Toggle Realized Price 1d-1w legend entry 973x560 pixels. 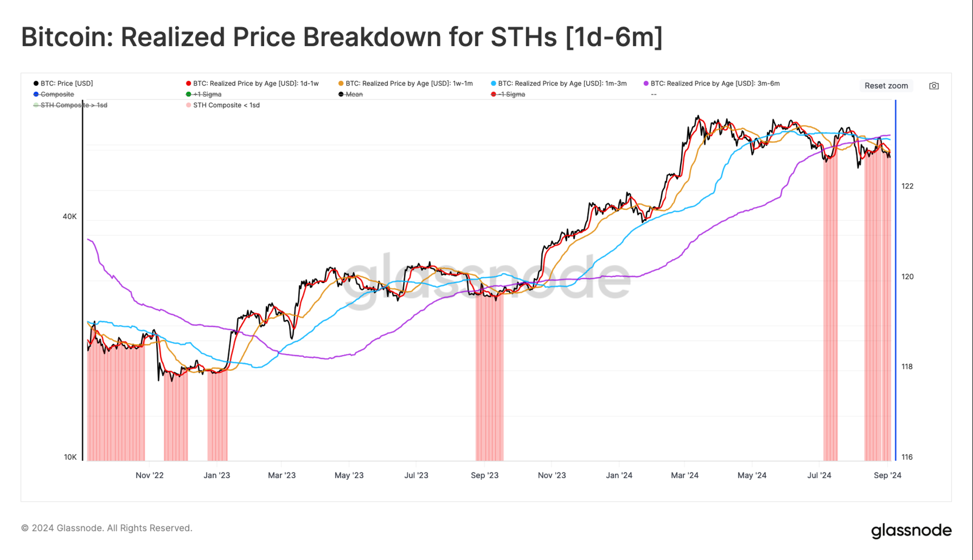[x=252, y=84]
